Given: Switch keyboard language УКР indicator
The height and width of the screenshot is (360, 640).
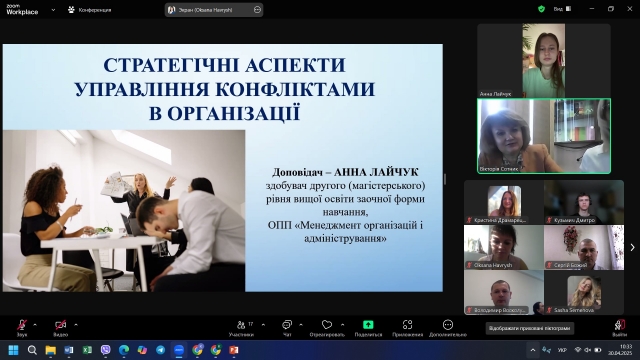Looking at the screenshot, I should [x=562, y=350].
